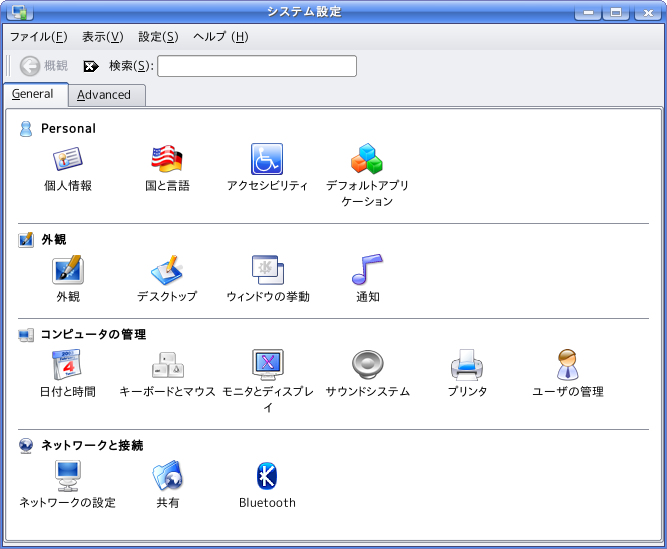The image size is (667, 549).
Task: Switch to the Advanced tab
Action: tap(107, 95)
